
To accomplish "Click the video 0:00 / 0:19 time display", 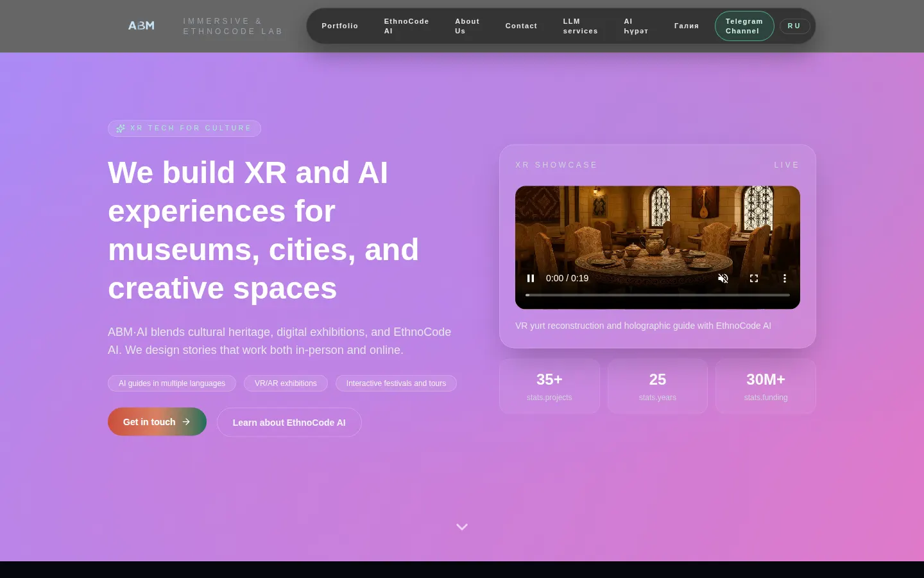I will click(x=567, y=278).
